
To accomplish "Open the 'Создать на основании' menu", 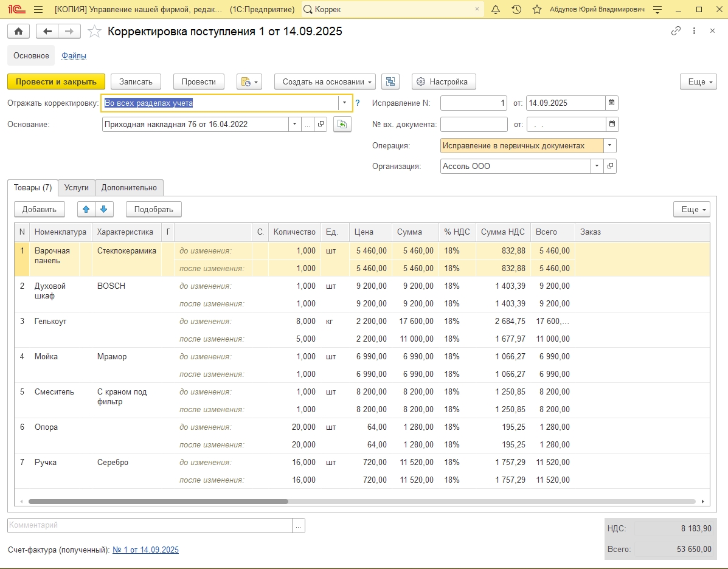I will click(325, 81).
